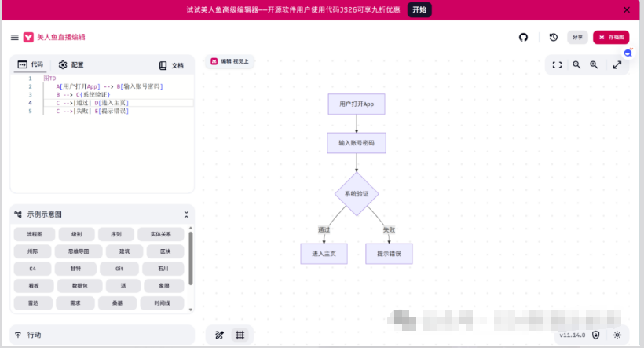644x348 pixels.
Task: Click the blue chat bubble icon
Action: pos(628,53)
